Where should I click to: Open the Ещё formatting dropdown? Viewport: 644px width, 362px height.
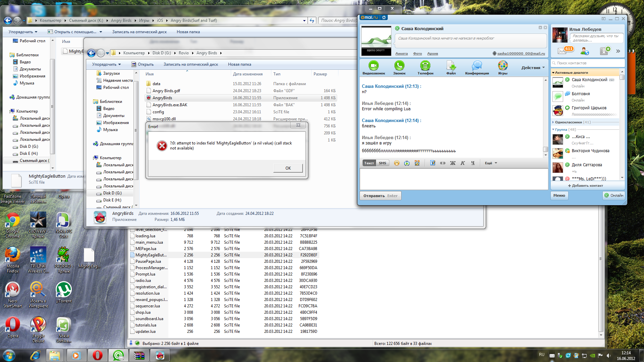click(x=491, y=163)
